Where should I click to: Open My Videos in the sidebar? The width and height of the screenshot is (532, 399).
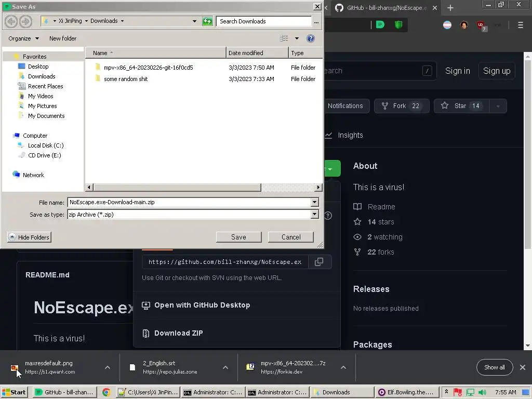(x=41, y=96)
